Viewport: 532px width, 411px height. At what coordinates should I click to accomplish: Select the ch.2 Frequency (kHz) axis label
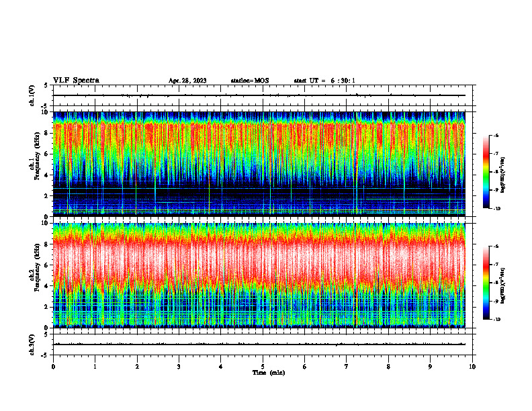(x=35, y=268)
